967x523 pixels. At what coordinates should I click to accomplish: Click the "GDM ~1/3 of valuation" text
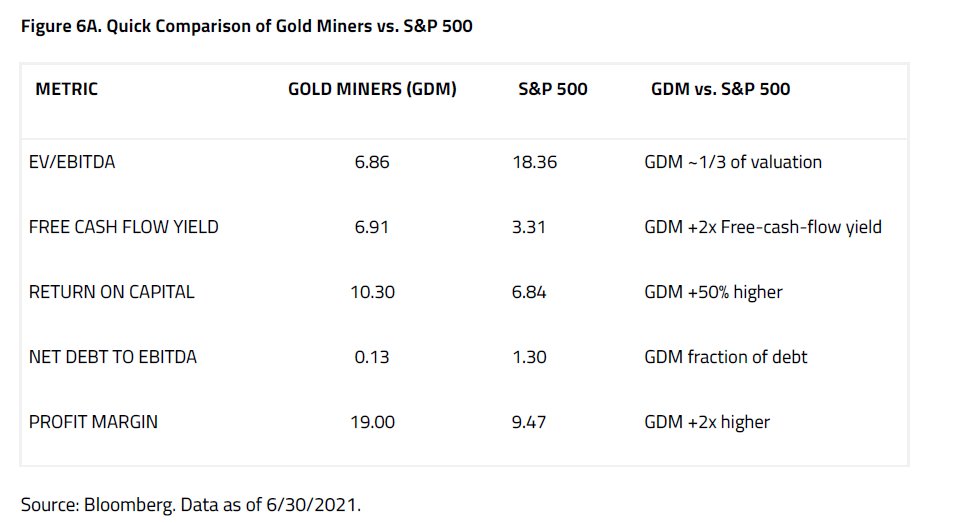(733, 161)
